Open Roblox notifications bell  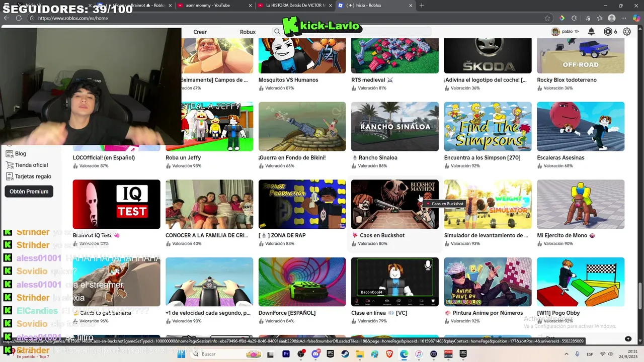pyautogui.click(x=591, y=32)
